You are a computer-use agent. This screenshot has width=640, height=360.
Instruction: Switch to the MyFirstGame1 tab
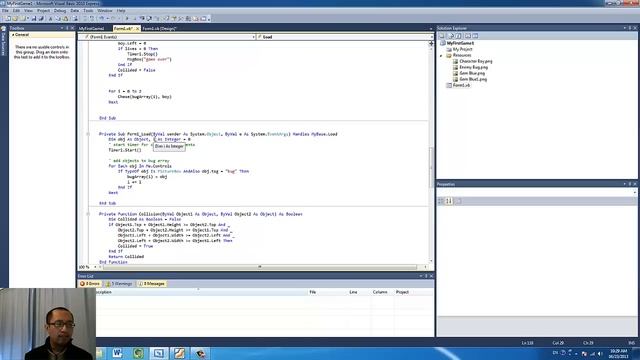(x=91, y=29)
